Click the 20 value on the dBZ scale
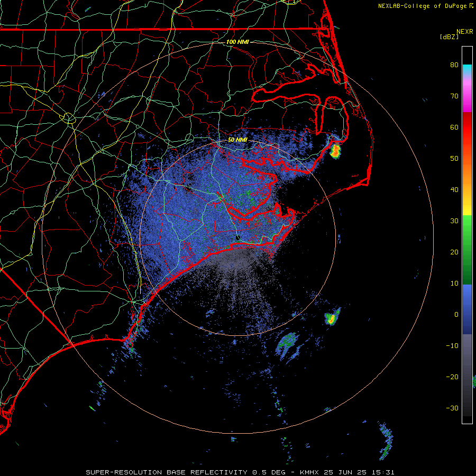 coord(454,252)
